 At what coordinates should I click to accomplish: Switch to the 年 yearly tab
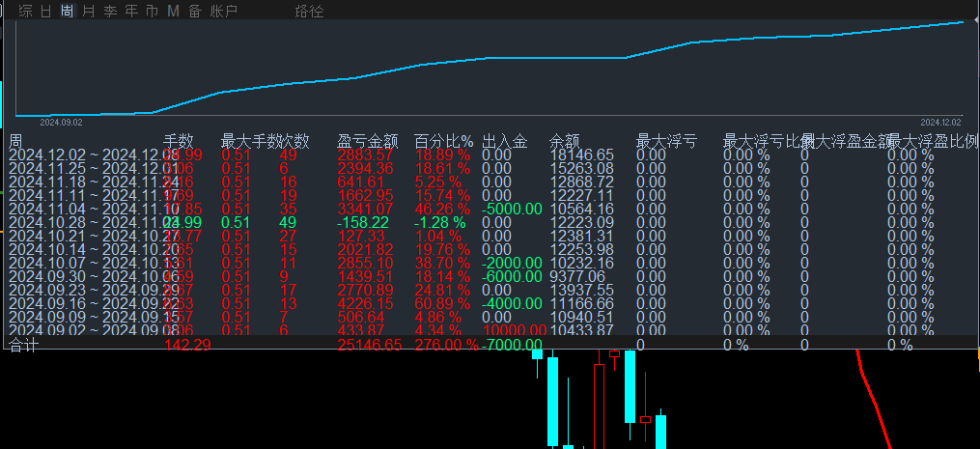[x=131, y=11]
